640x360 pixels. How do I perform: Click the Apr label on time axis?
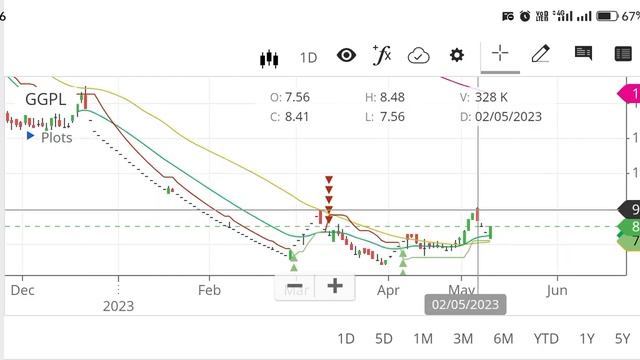(x=388, y=291)
